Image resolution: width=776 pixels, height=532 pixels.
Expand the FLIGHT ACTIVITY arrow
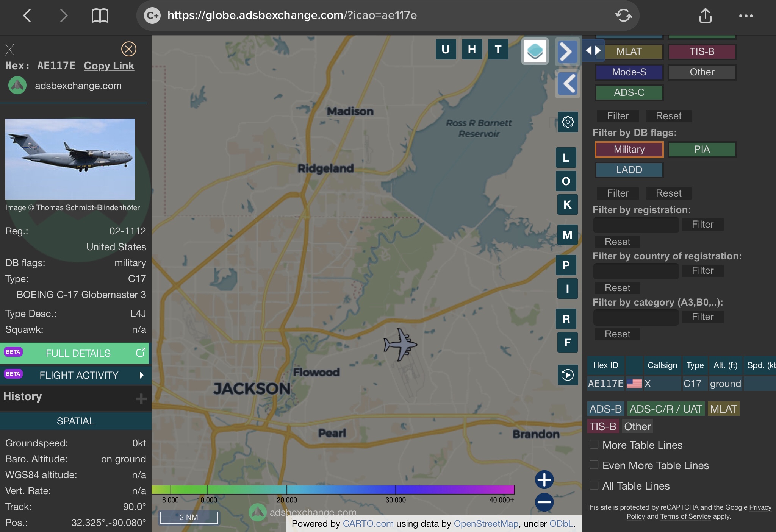tap(141, 375)
